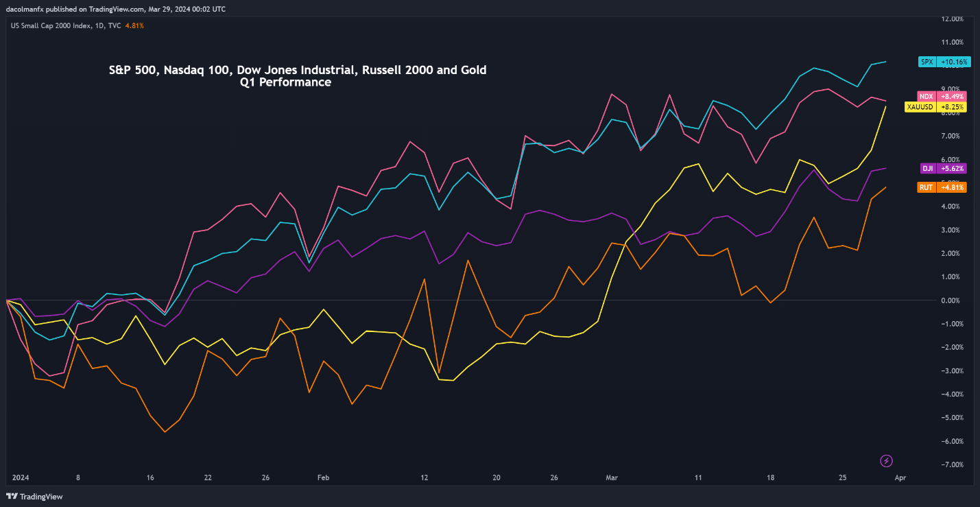Select the NDX price label
The width and height of the screenshot is (980, 507).
pos(942,96)
